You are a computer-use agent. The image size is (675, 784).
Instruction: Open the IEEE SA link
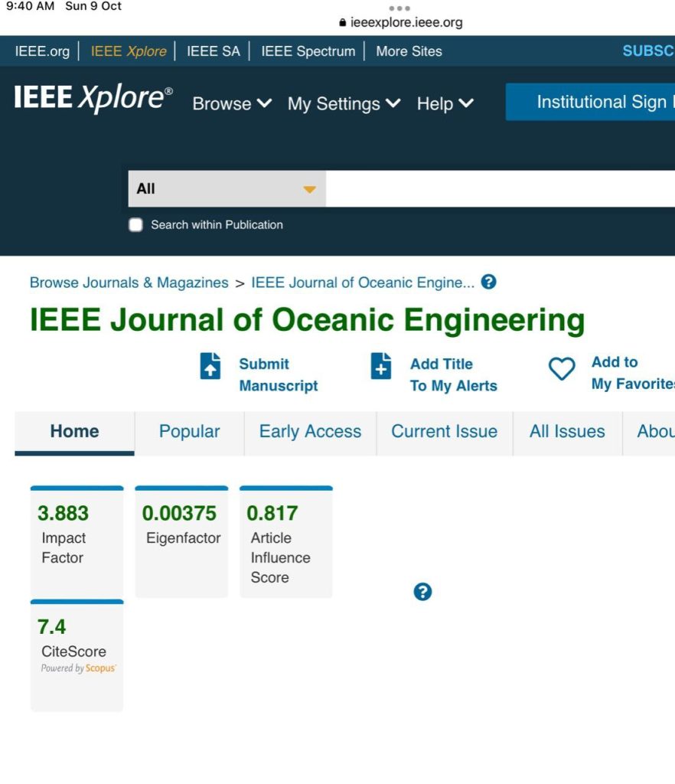coord(214,51)
